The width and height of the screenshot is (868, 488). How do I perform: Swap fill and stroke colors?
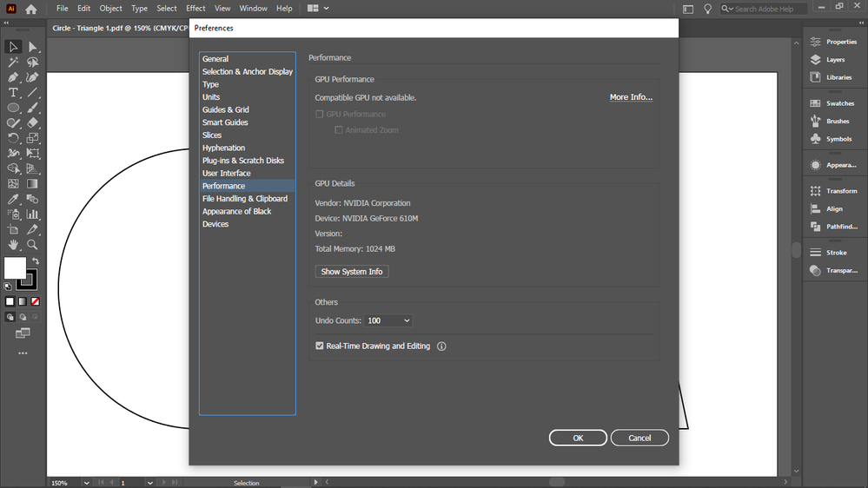click(36, 260)
